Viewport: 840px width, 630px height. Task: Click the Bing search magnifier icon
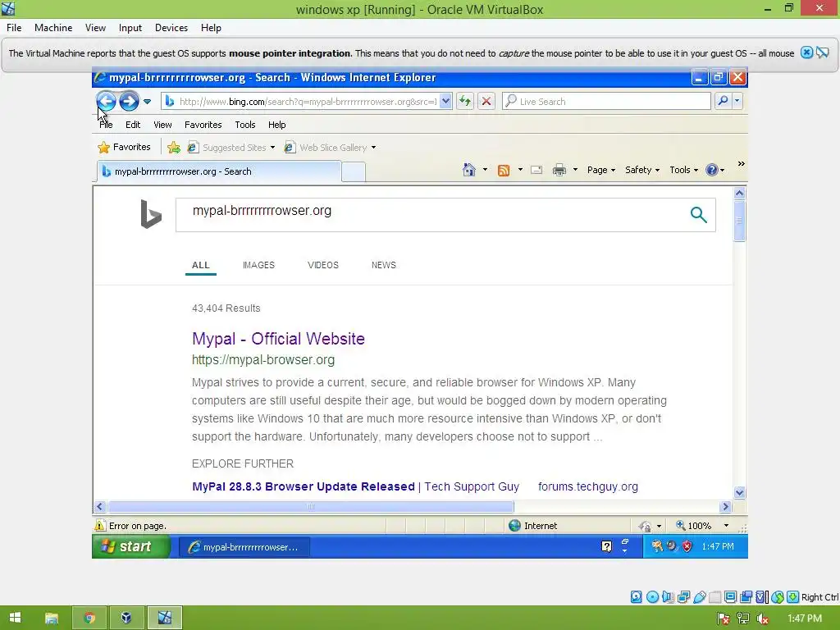point(699,215)
